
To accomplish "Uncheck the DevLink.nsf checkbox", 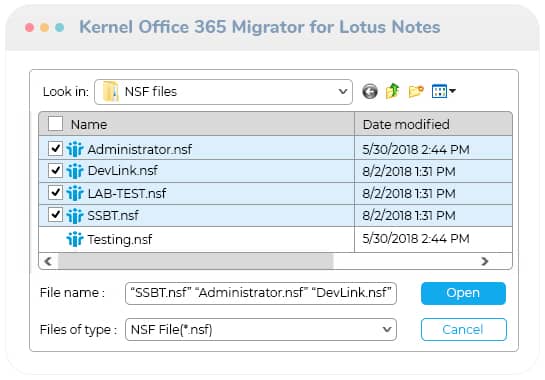I will tap(55, 170).
